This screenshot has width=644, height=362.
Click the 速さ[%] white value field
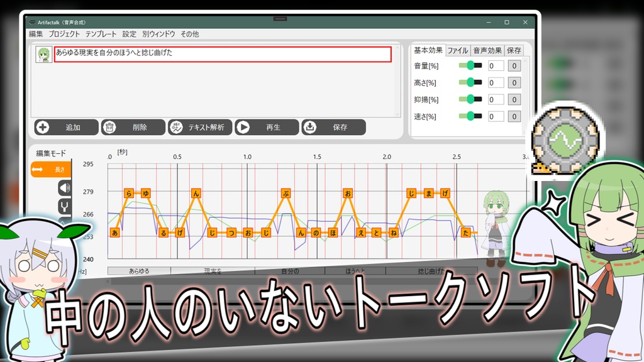(x=496, y=116)
